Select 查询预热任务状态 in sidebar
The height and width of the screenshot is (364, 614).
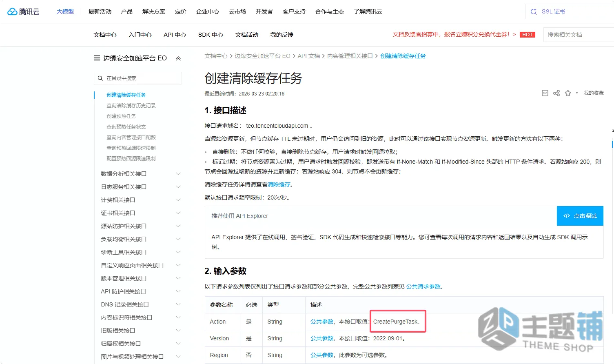pos(126,127)
